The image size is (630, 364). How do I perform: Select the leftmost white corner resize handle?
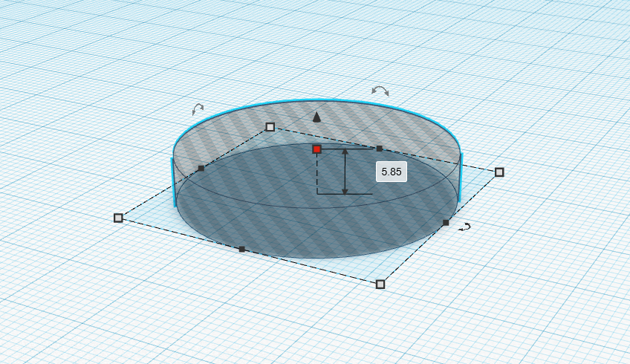coord(118,218)
